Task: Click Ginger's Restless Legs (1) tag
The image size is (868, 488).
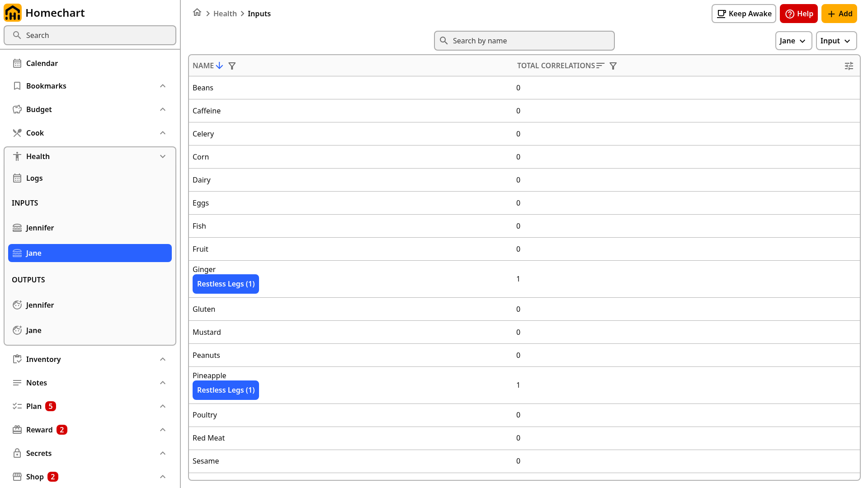Action: 226,284
